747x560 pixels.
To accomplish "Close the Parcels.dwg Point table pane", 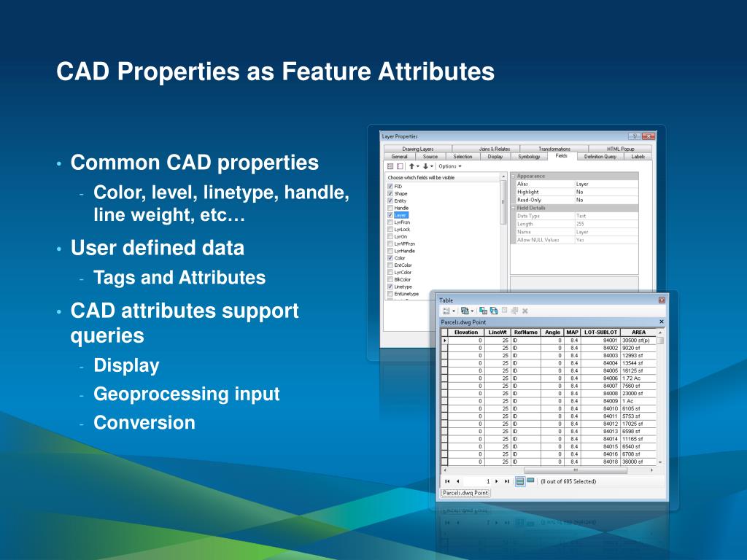I will point(661,322).
